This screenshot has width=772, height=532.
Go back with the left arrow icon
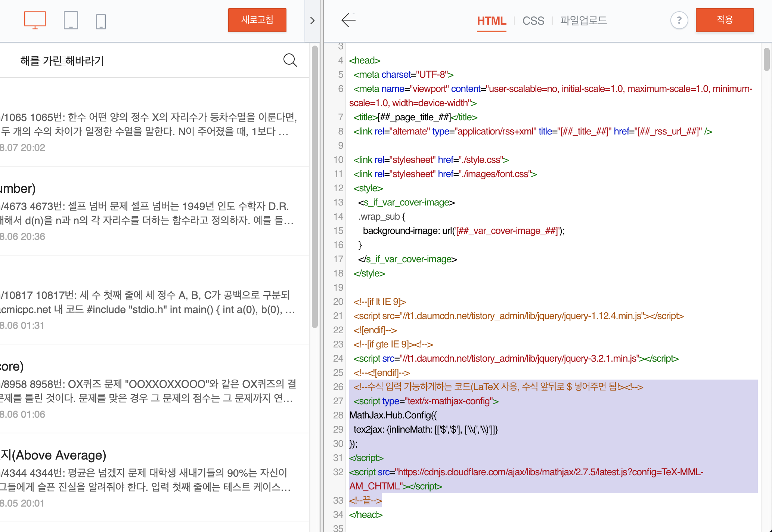(x=348, y=20)
